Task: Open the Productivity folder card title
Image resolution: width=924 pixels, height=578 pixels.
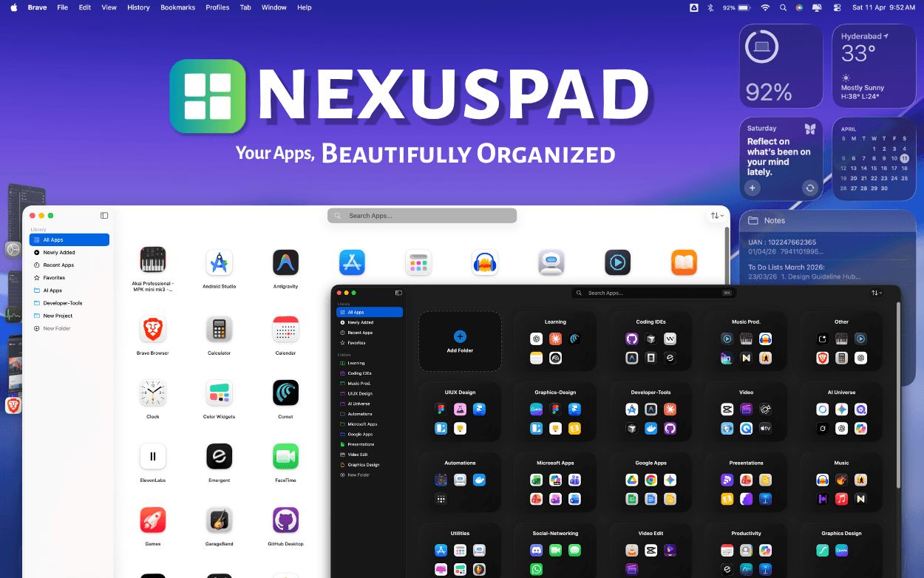Action: click(x=746, y=533)
